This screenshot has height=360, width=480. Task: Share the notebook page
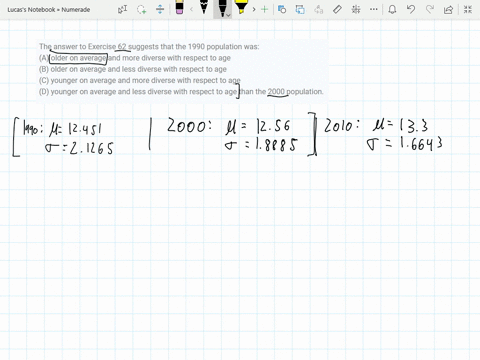448,9
